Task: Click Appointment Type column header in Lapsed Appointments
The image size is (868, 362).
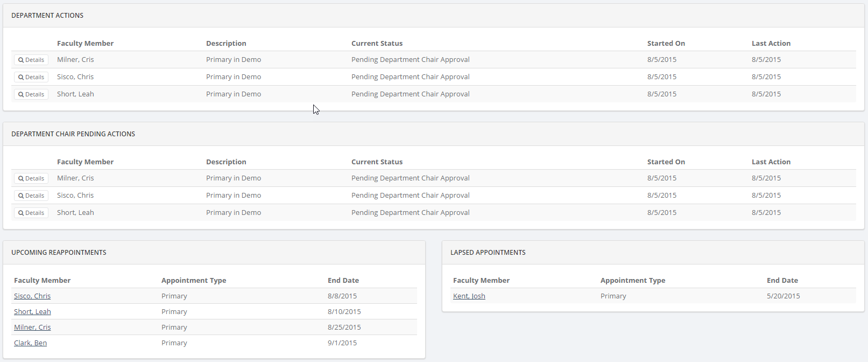Action: (x=632, y=281)
